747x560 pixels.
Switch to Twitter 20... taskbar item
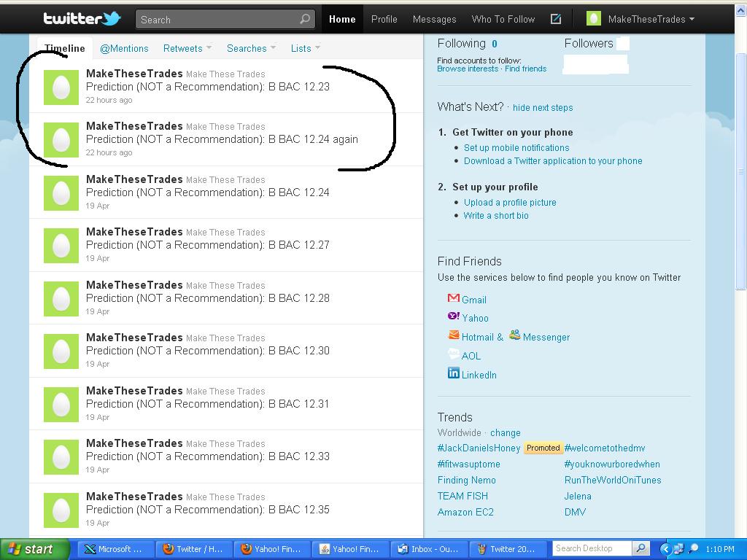point(508,549)
